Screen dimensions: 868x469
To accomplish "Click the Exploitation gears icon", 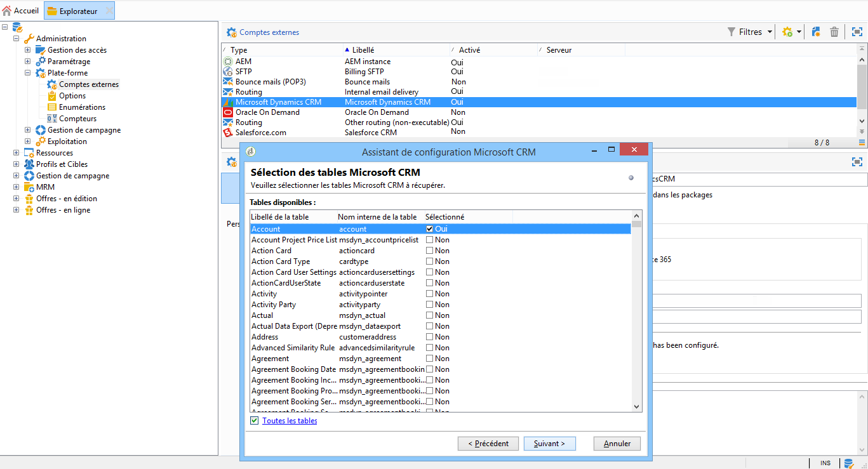I will (40, 142).
